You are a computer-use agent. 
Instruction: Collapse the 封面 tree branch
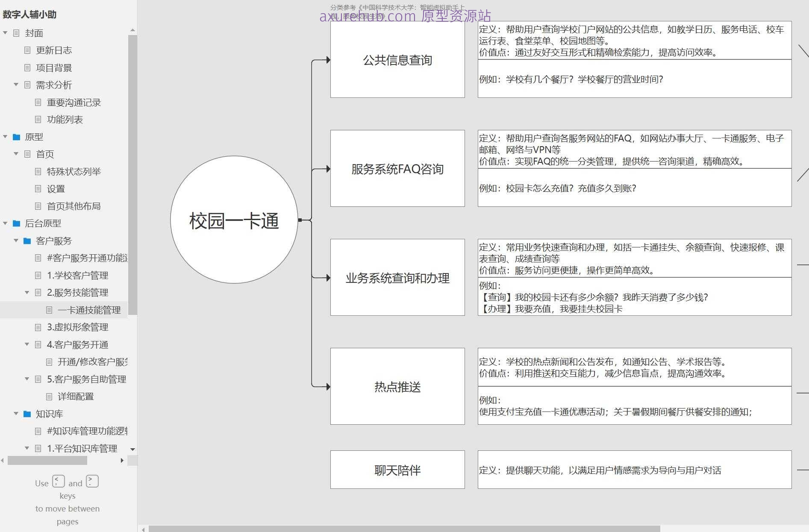pos(5,33)
